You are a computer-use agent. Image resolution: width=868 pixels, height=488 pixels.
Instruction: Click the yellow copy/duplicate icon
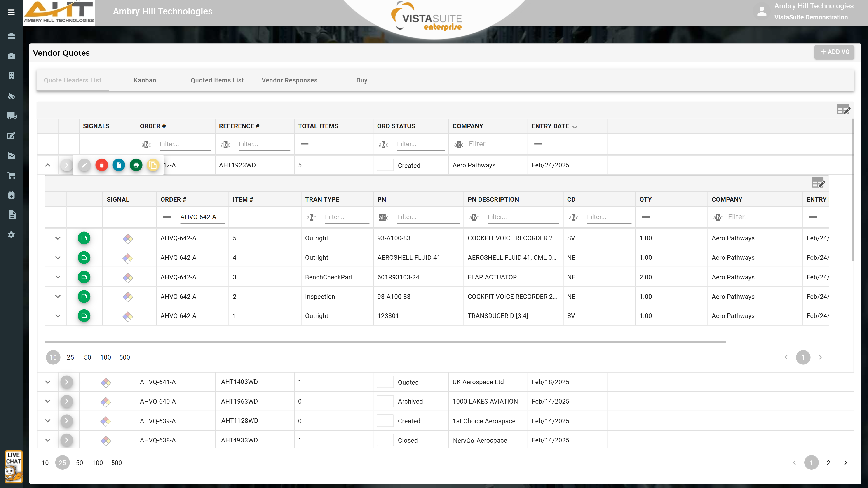(x=153, y=165)
